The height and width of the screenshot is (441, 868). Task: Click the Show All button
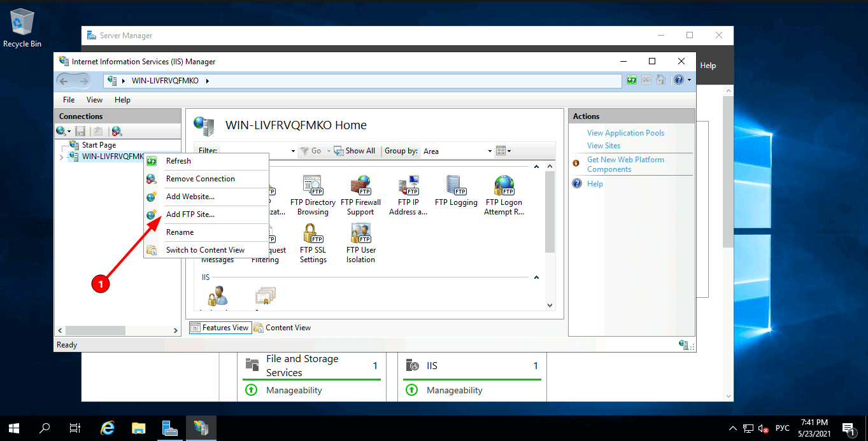[x=355, y=151]
